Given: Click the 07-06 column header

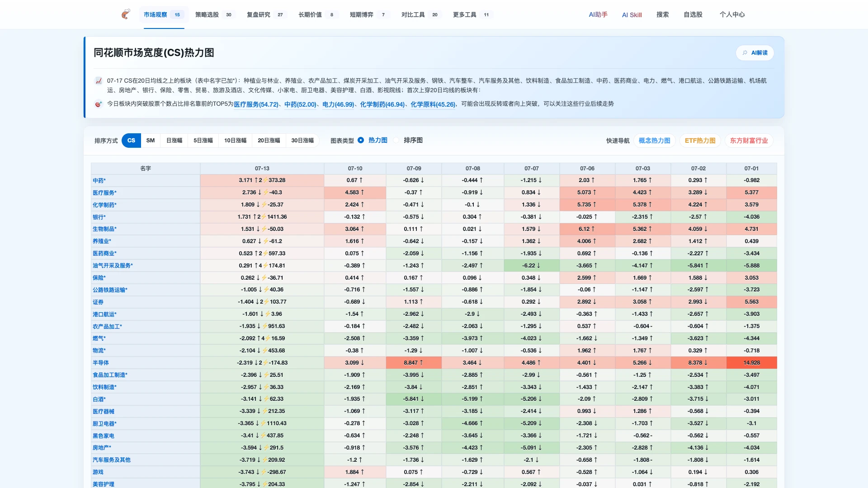Looking at the screenshot, I should pyautogui.click(x=587, y=169).
